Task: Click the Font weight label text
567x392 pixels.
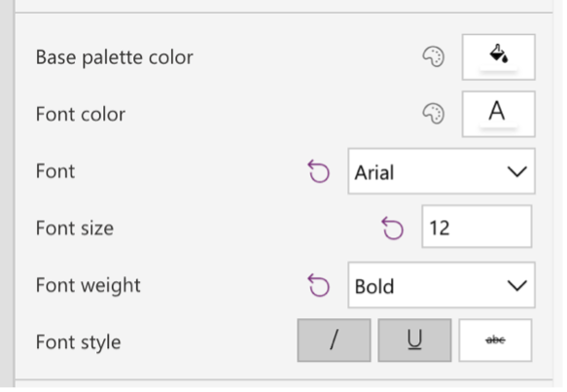Action: pos(88,285)
